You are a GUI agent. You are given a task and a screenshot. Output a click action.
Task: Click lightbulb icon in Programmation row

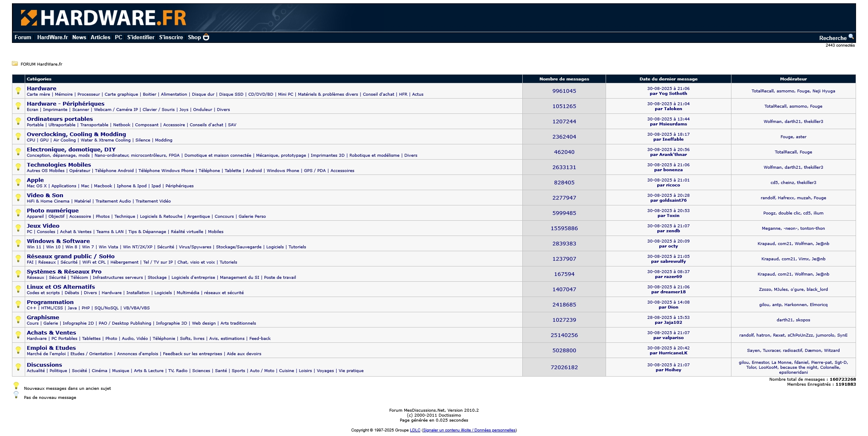(x=18, y=304)
